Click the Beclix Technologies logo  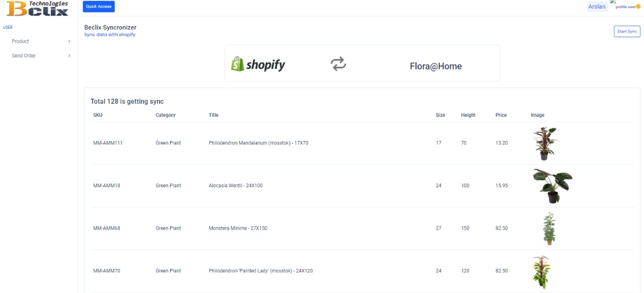tap(38, 9)
